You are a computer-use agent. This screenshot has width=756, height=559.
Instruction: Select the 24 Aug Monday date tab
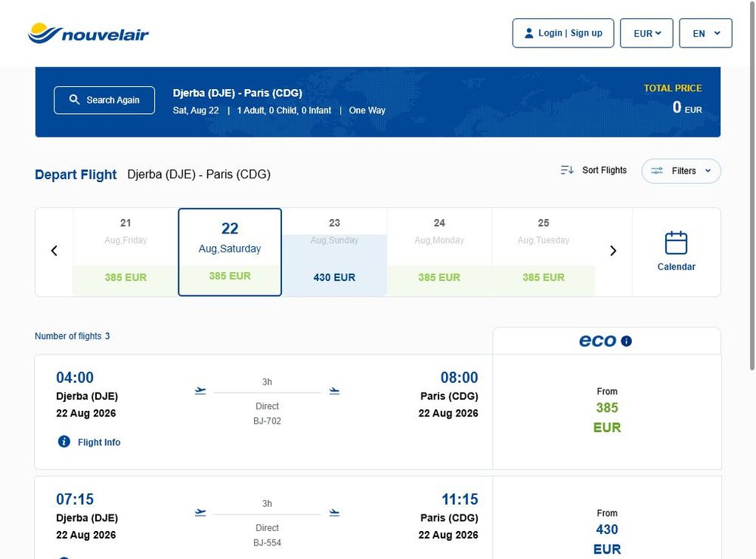click(x=439, y=252)
